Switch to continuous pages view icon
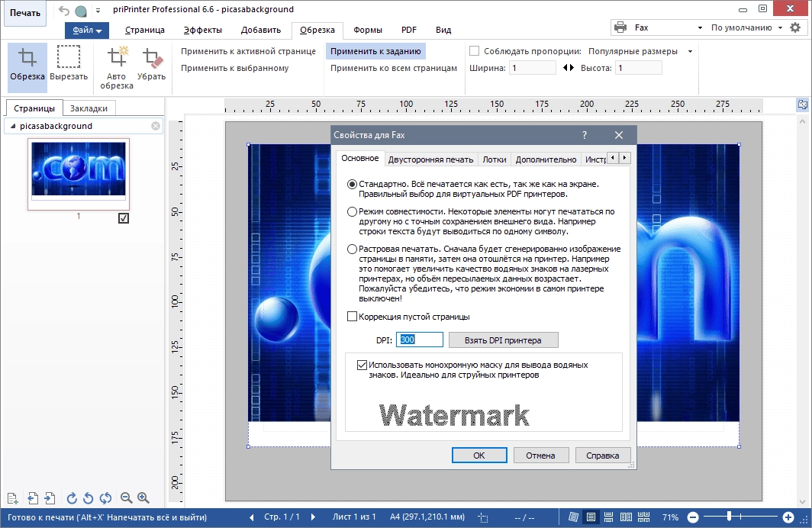The height and width of the screenshot is (528, 812). pyautogui.click(x=608, y=517)
